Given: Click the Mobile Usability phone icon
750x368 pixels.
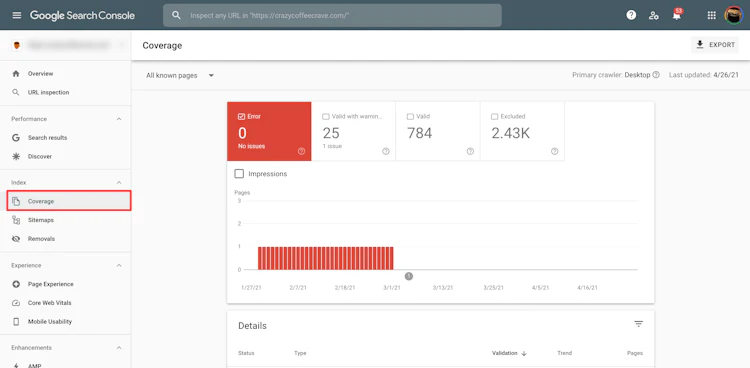Looking at the screenshot, I should click(16, 322).
